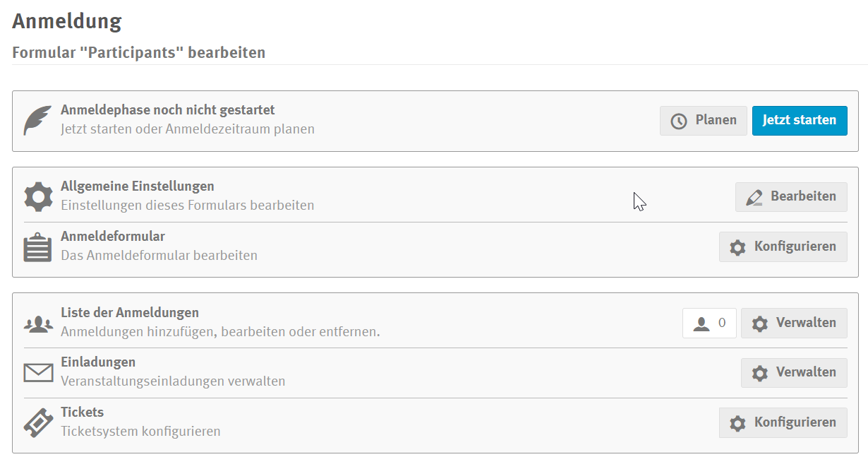The image size is (868, 457).
Task: Click the envelope icon for Einladungen
Action: (38, 372)
